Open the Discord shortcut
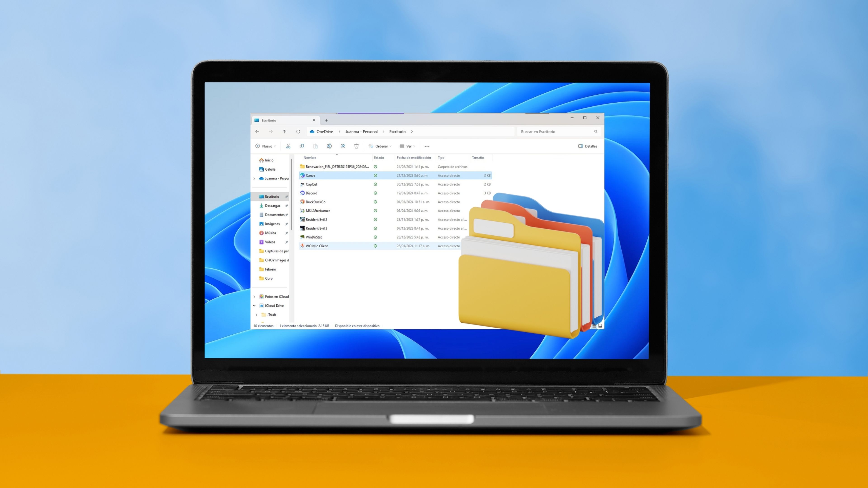 click(x=312, y=192)
